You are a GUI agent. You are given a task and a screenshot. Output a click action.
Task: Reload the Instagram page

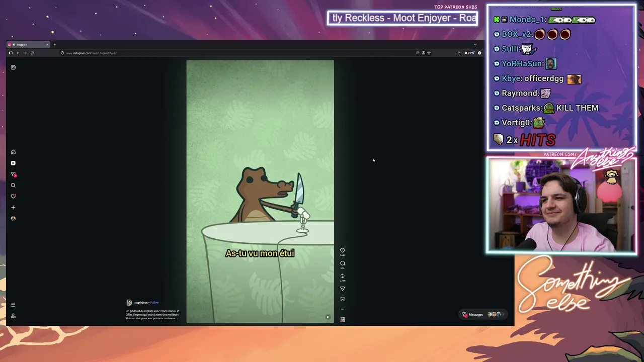point(32,53)
